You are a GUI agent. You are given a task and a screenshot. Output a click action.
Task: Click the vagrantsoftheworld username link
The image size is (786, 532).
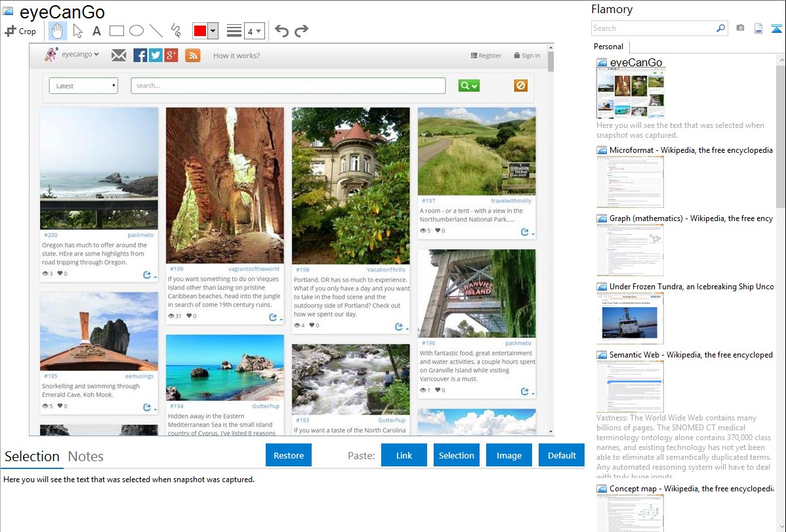tap(254, 269)
